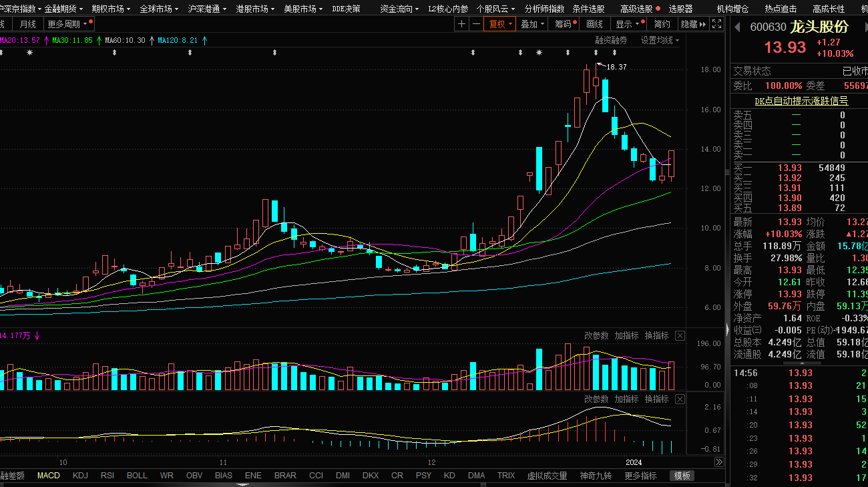This screenshot has height=487, width=868.
Task: Select the 虚拟成交量 indicator tab
Action: pos(547,476)
